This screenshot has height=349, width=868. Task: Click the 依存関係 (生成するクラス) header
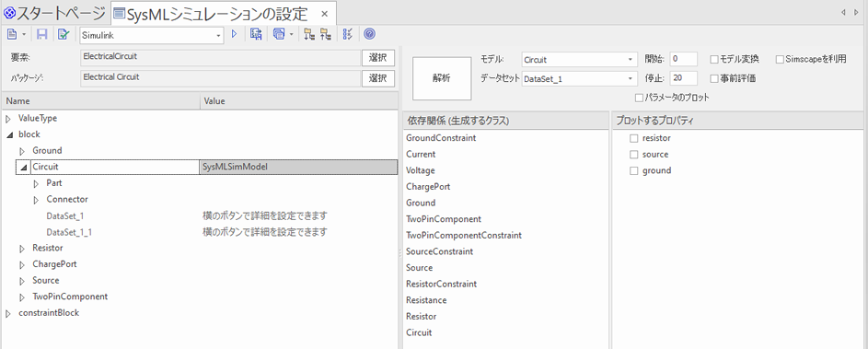[x=506, y=121]
